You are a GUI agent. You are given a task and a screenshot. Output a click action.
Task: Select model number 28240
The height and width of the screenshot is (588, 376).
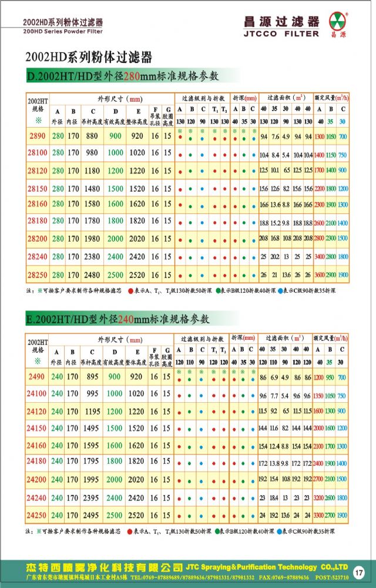(38, 256)
